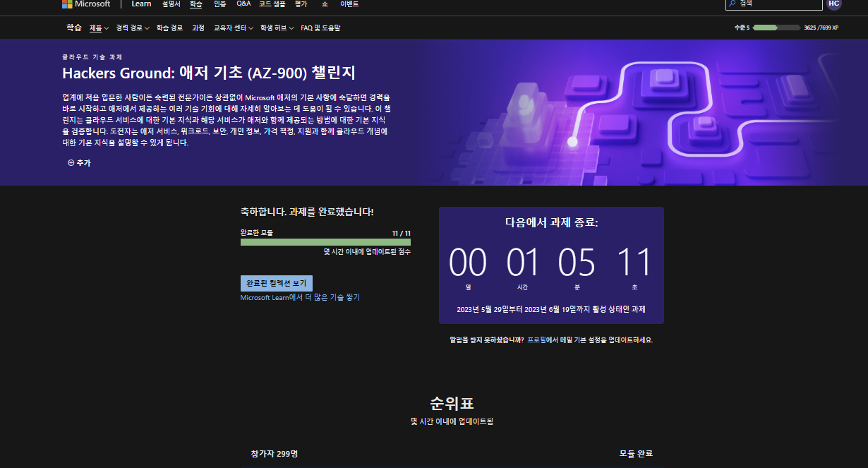This screenshot has height=468, width=868.
Task: Click the 완료된 컬렉션 보기 button
Action: tap(278, 282)
